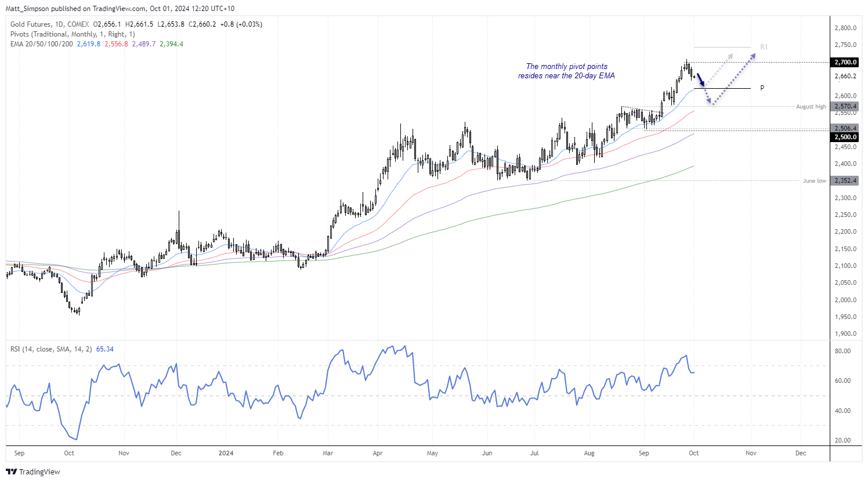
Task: Click the 20.00 RSI axis label
Action: click(x=842, y=440)
